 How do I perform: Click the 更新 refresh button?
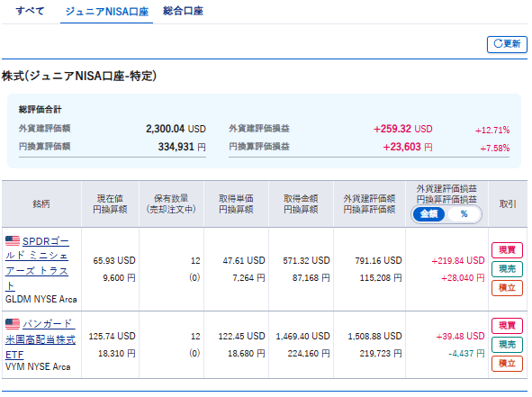click(507, 44)
